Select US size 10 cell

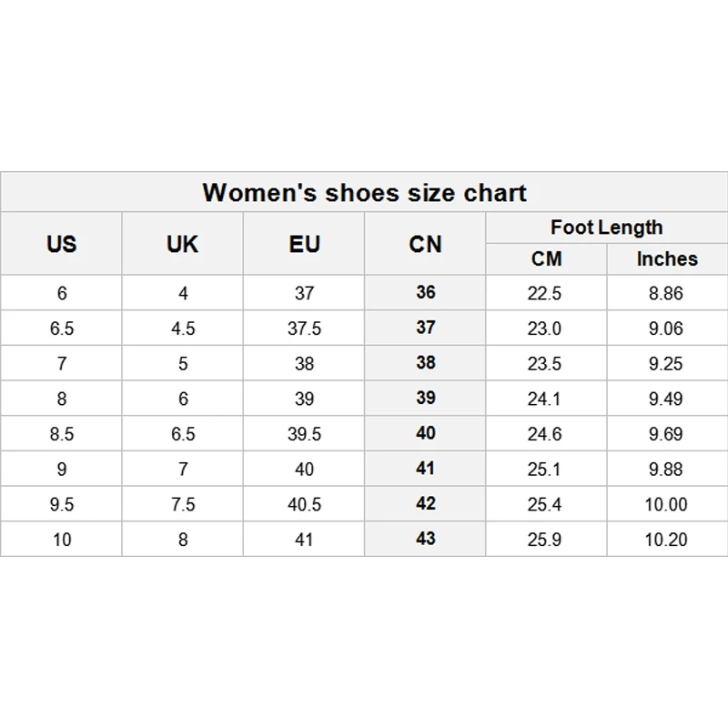pos(61,539)
